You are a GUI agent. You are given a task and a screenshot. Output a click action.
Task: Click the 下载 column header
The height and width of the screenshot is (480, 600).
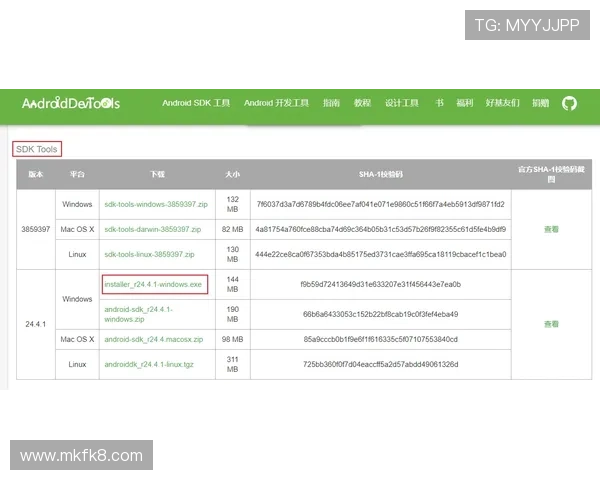pos(157,174)
